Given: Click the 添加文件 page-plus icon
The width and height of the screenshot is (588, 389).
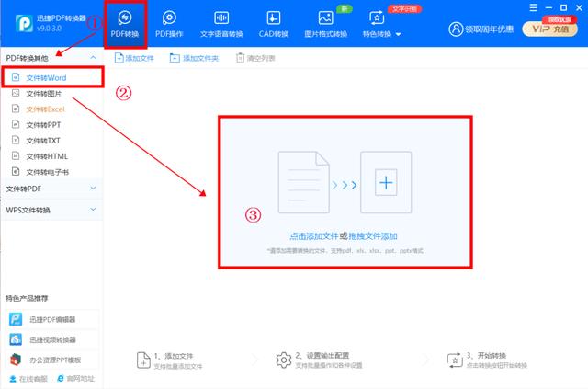Looking at the screenshot, I should [x=119, y=58].
